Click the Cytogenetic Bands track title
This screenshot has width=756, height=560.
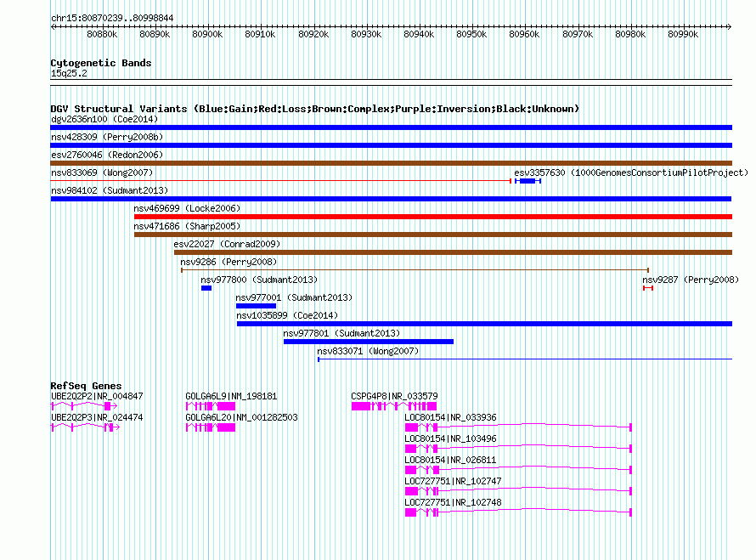click(101, 63)
